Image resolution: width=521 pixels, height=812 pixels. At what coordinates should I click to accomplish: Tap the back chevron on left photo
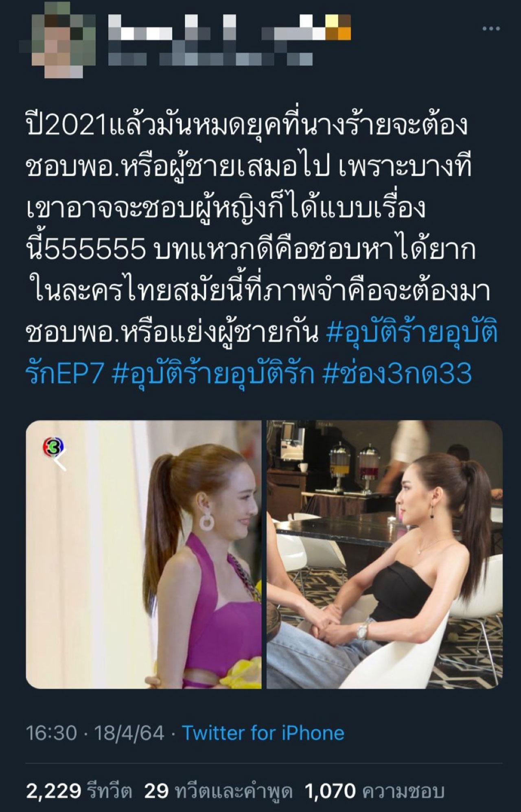(59, 462)
